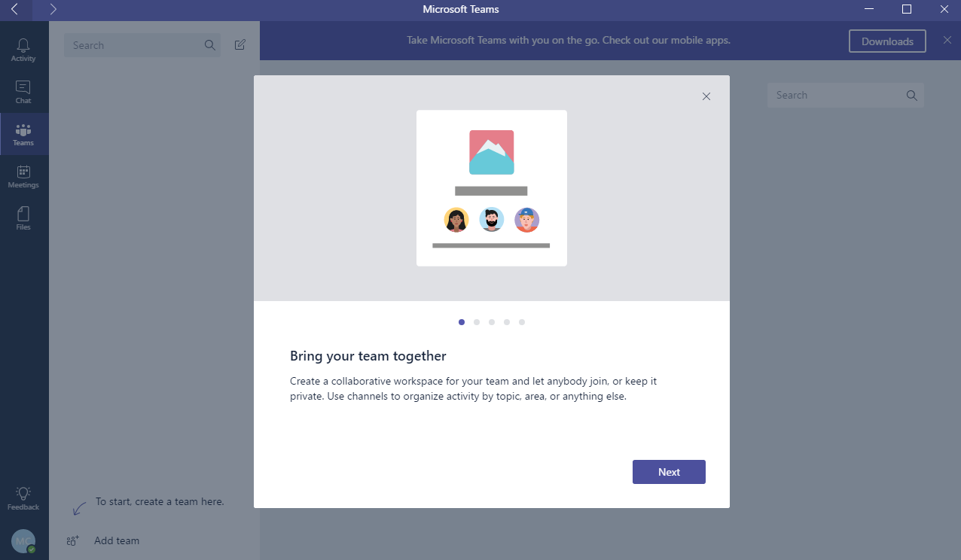Screen dimensions: 961x560
Task: Go forward with the title bar arrow
Action: pyautogui.click(x=53, y=10)
